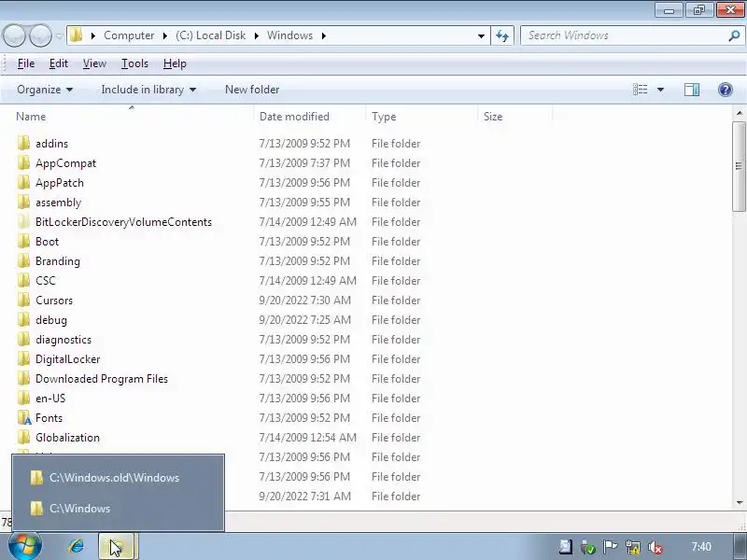747x560 pixels.
Task: Switch to C:\Windows.old\Windows window
Action: [x=118, y=478]
